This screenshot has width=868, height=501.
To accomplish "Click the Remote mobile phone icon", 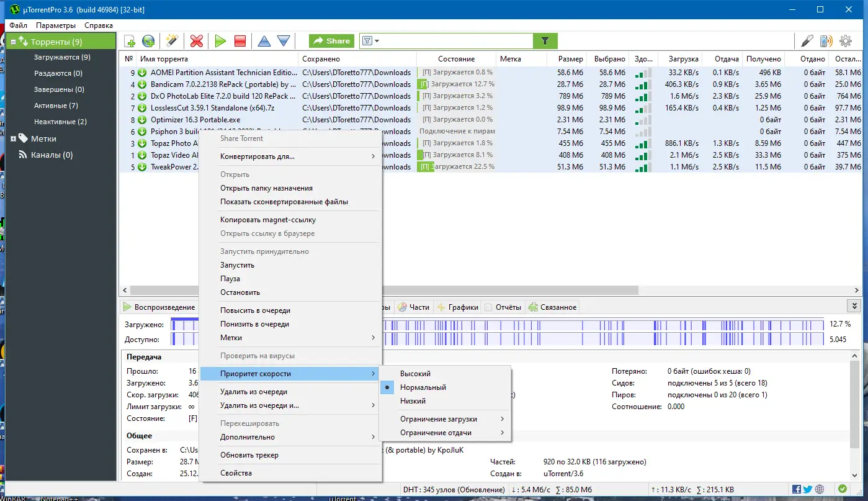I will pyautogui.click(x=825, y=41).
